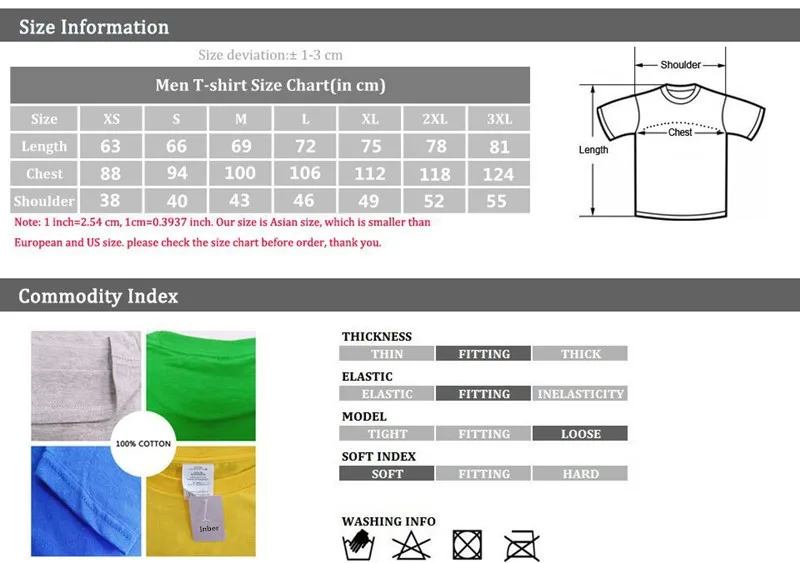Viewport: 800px width, 563px height.
Task: Click the chest value 124
Action: 499,174
